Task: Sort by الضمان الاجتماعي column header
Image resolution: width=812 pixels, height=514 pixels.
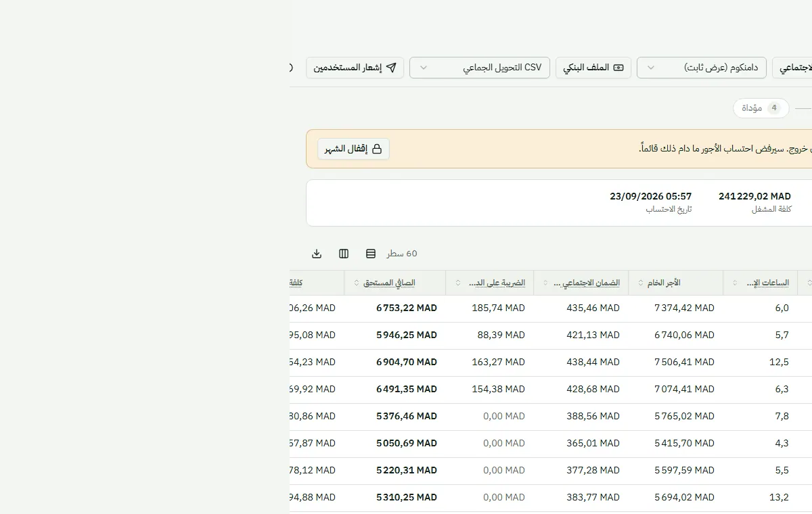Action: (x=581, y=283)
